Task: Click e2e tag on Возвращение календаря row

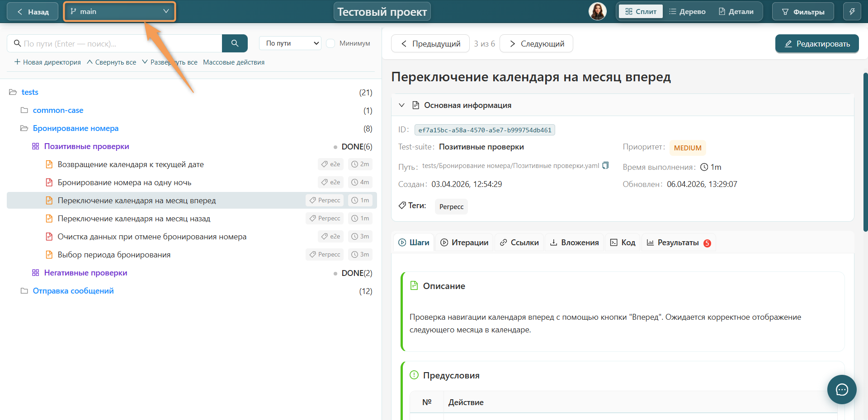Action: (330, 164)
